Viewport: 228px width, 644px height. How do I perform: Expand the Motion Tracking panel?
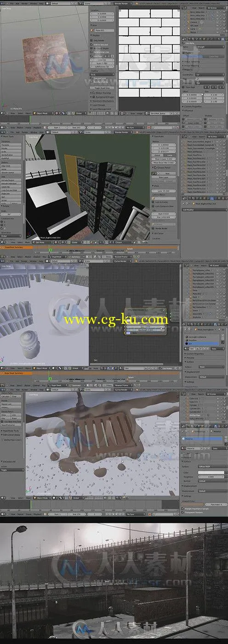pyautogui.click(x=102, y=93)
